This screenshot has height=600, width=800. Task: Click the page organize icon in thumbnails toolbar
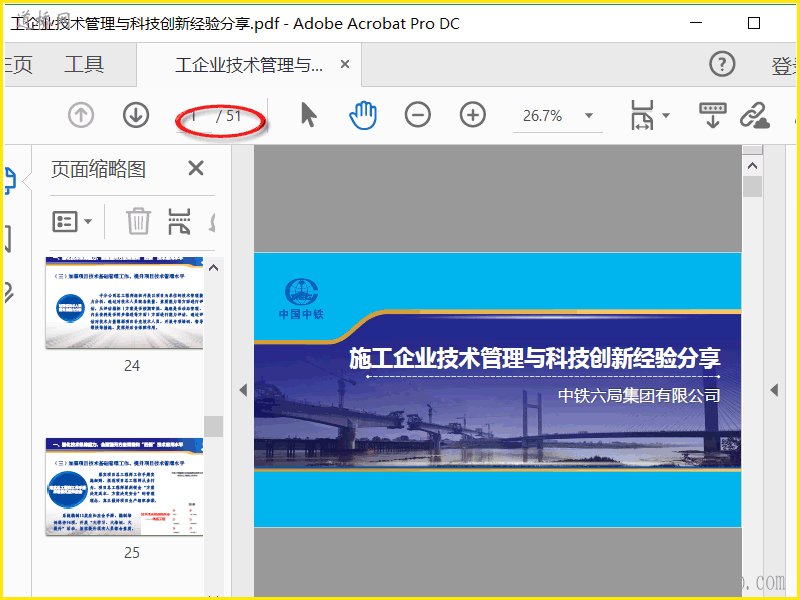180,221
